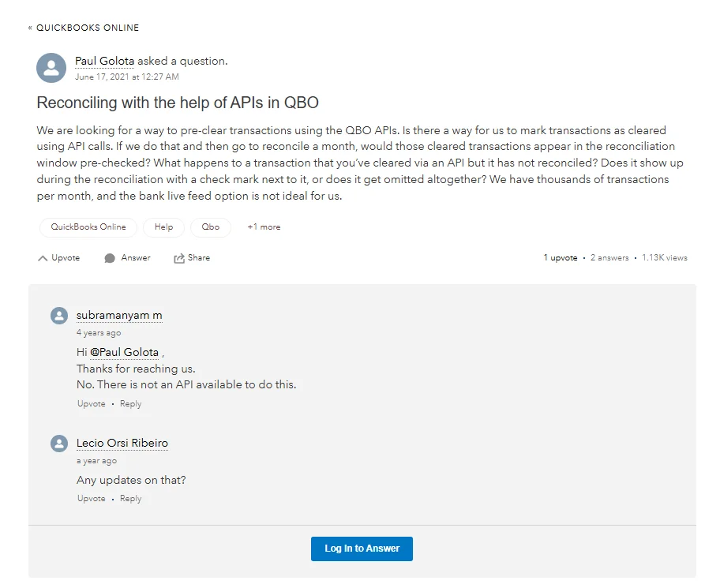Viewport: 705px width, 588px height.
Task: Click Paul Golota's profile avatar icon
Action: pos(51,68)
